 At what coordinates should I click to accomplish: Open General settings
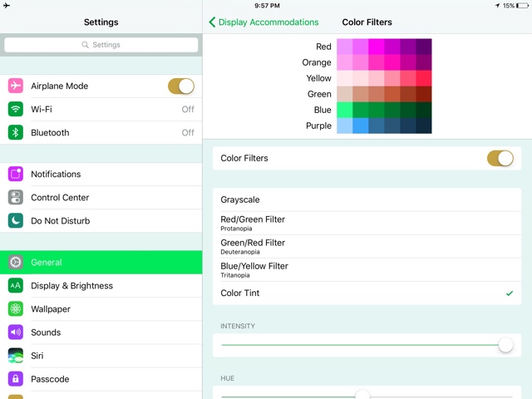(101, 263)
